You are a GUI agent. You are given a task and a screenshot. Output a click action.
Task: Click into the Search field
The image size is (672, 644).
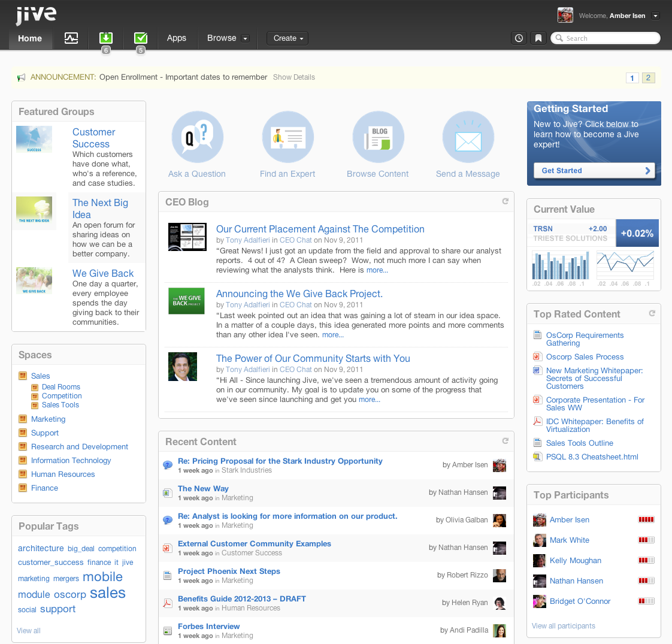(605, 38)
